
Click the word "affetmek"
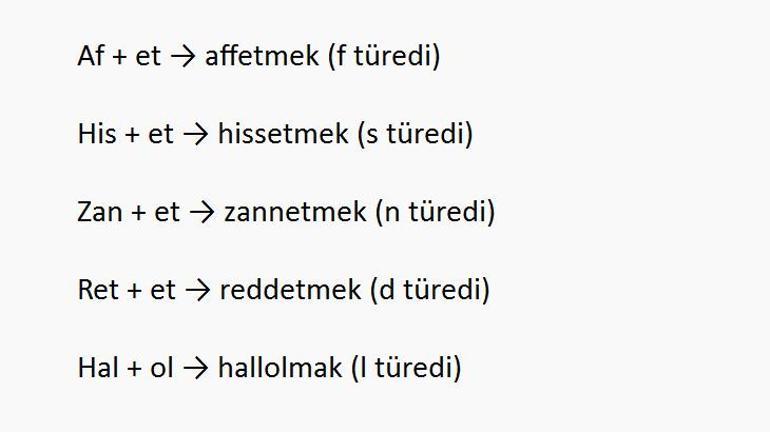[261, 56]
